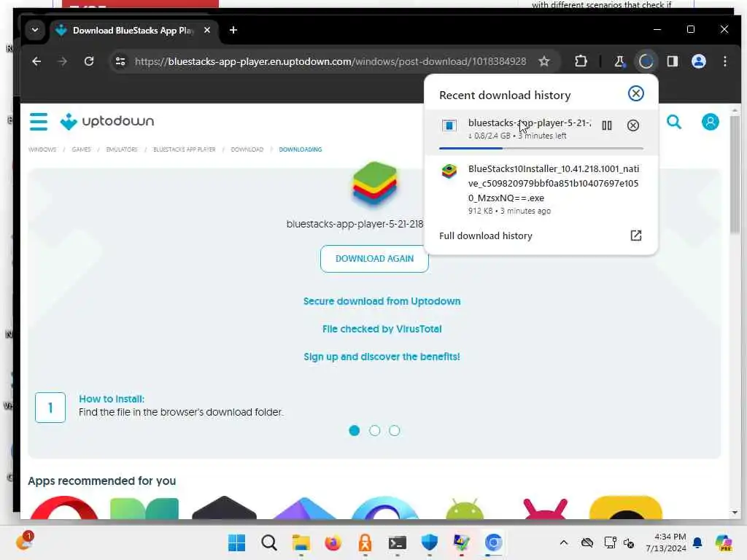Select the Download BlueStacks App Player tab
The height and width of the screenshot is (560, 747).
click(133, 31)
